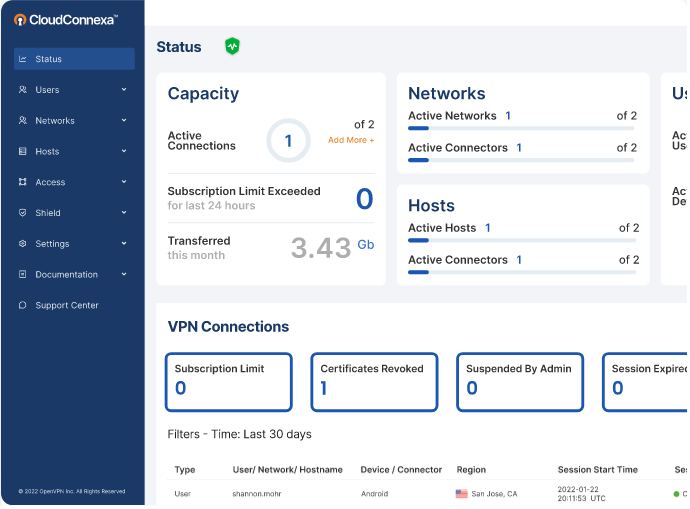Click the Type column header
The width and height of the screenshot is (690, 509).
(x=185, y=469)
